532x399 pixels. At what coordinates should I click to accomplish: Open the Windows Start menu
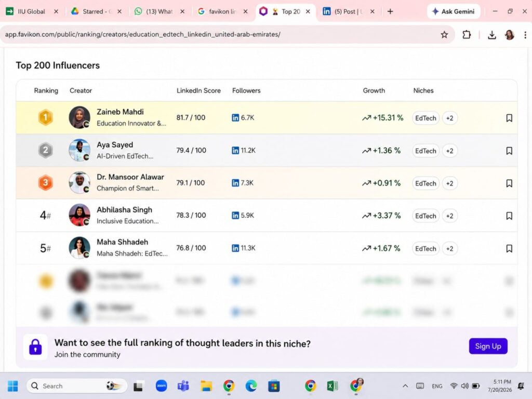(x=13, y=386)
